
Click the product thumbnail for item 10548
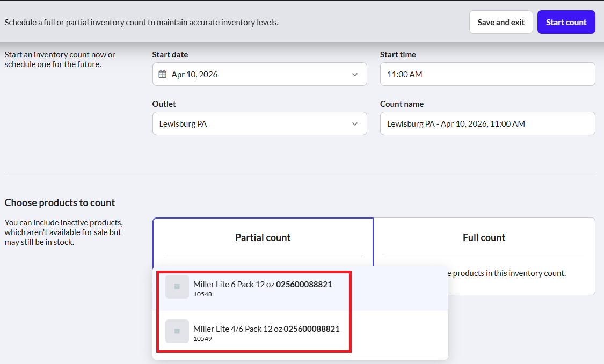(x=177, y=287)
